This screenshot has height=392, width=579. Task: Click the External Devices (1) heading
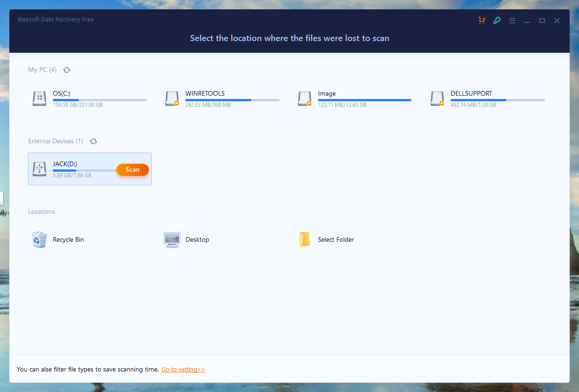[56, 141]
